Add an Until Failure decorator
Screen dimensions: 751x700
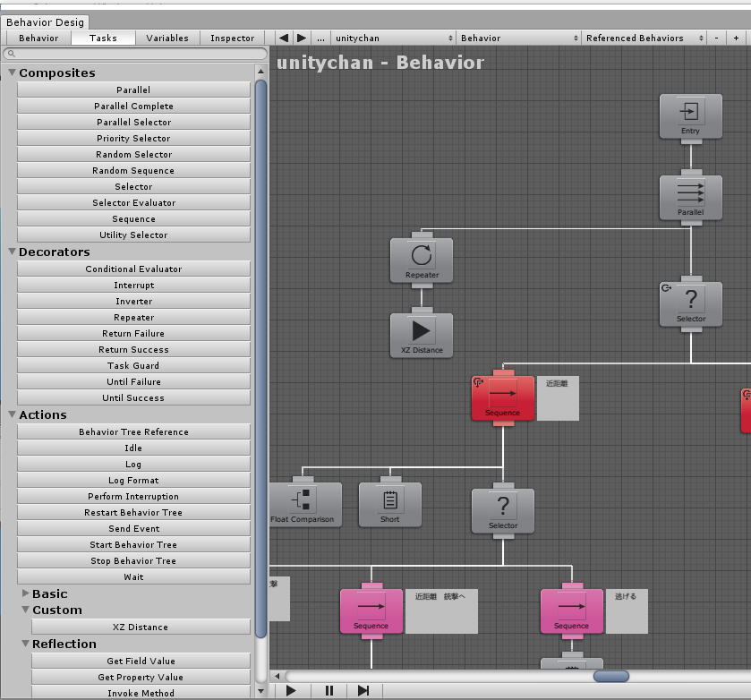click(x=133, y=381)
